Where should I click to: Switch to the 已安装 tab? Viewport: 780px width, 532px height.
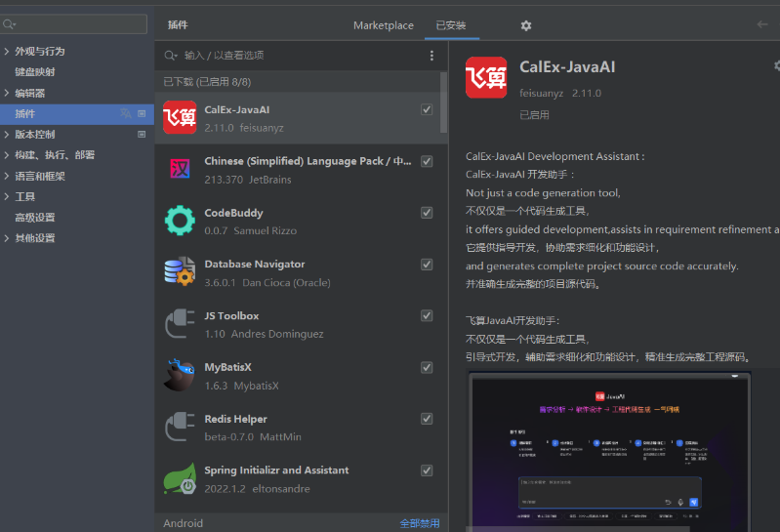(x=451, y=25)
